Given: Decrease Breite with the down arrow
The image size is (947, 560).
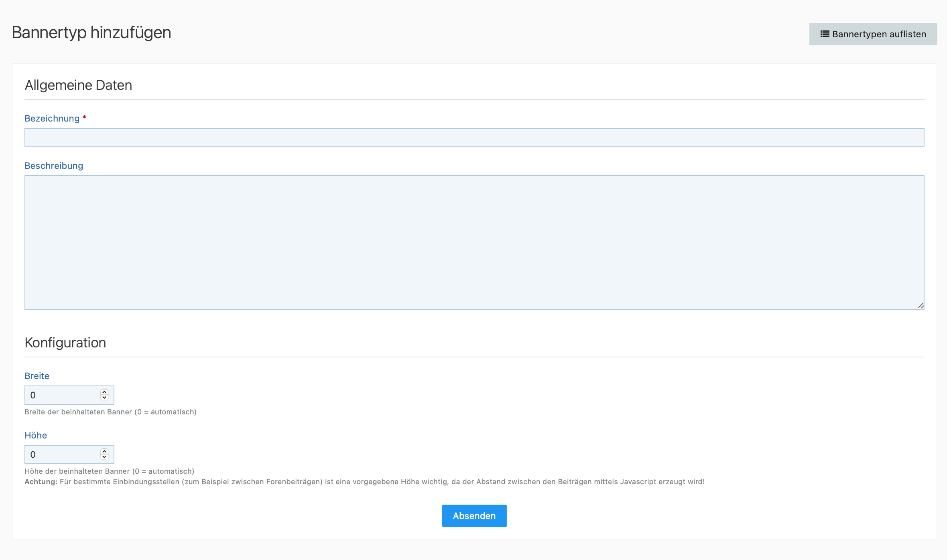Looking at the screenshot, I should [x=104, y=398].
